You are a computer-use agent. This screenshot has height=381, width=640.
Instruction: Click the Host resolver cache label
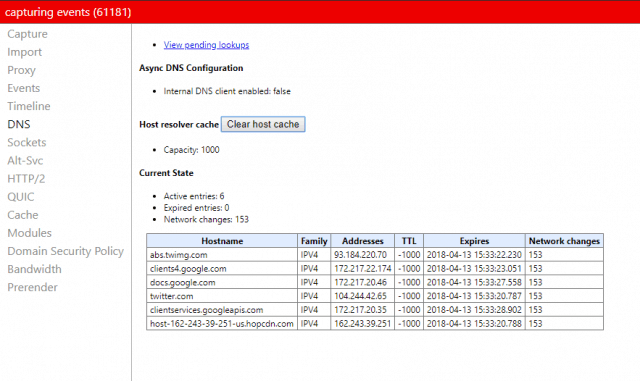coord(179,125)
